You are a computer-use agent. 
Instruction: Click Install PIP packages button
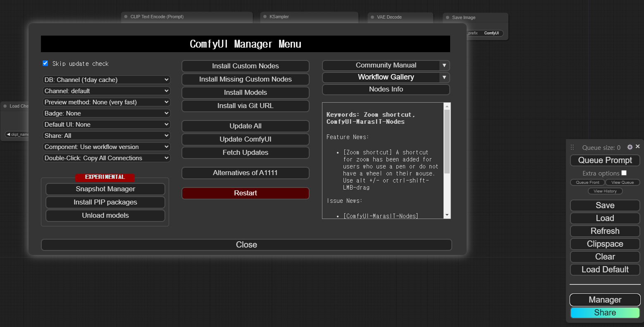105,202
